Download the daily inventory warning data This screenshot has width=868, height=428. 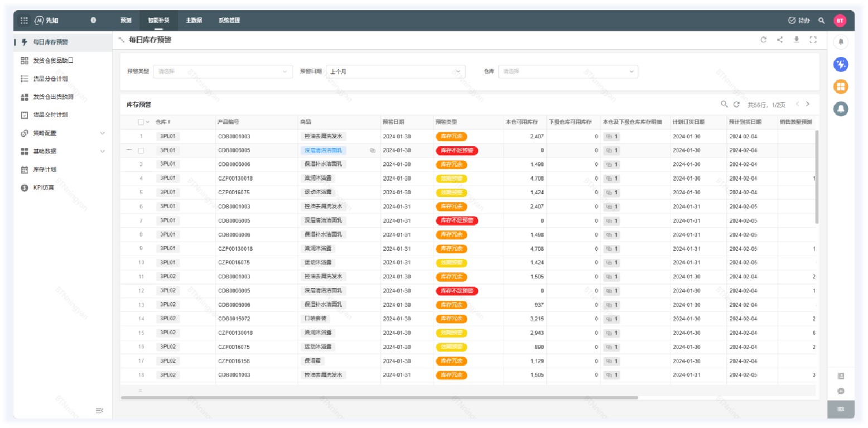pyautogui.click(x=797, y=40)
